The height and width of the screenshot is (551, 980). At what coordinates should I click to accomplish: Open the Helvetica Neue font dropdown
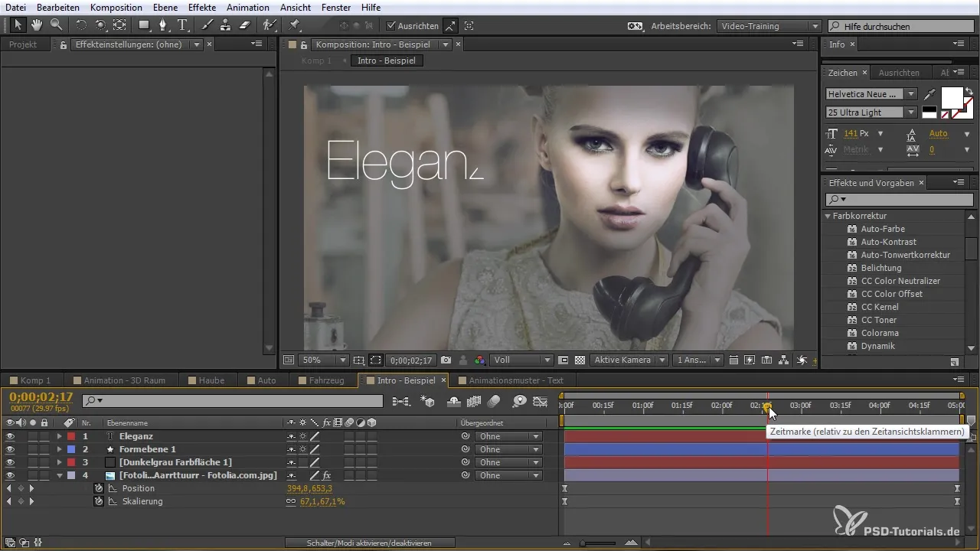point(871,94)
